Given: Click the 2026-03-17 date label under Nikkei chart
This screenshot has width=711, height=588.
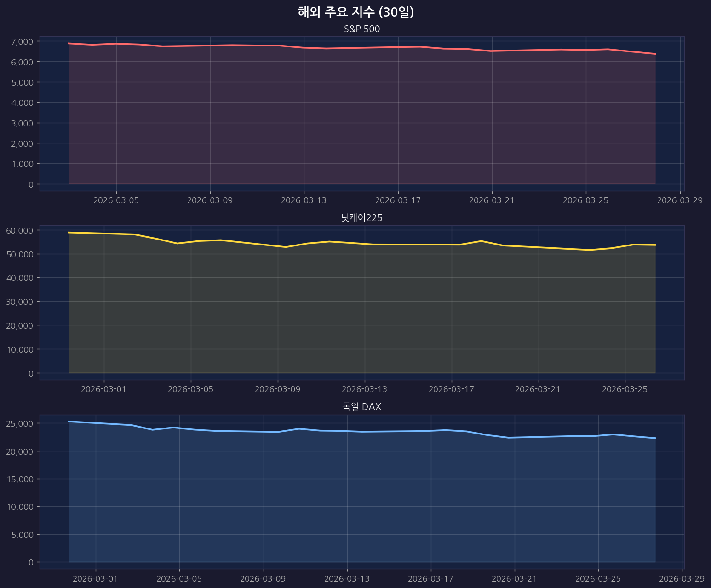Looking at the screenshot, I should click(451, 389).
